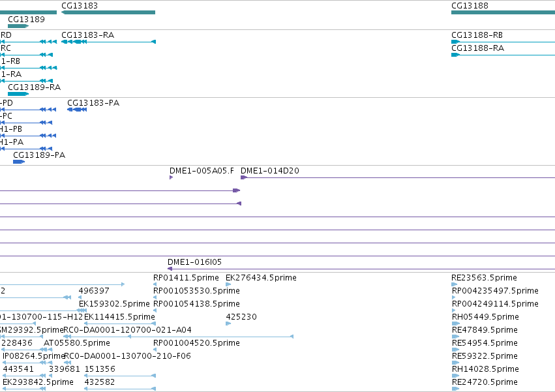Click the DME1-016I05 label
555x392 pixels.
(x=195, y=262)
